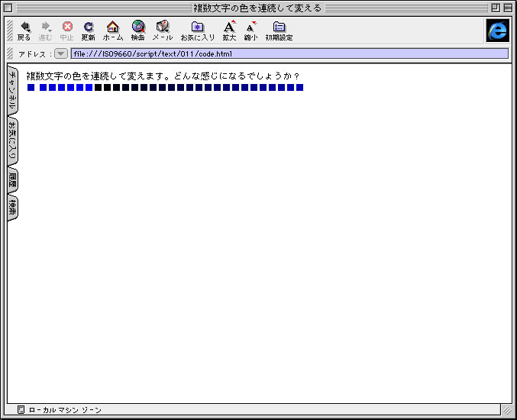Open the 履歴 (History) sidebar tab
Screen dimensions: 517x420
click(x=12, y=180)
